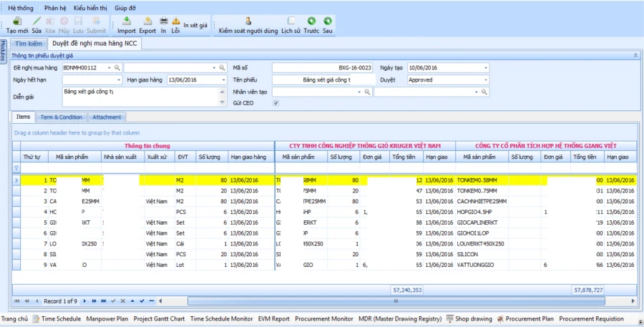Collapse the Thông tin phiếu duyệt giá panel
644x327 pixels.
(635, 56)
